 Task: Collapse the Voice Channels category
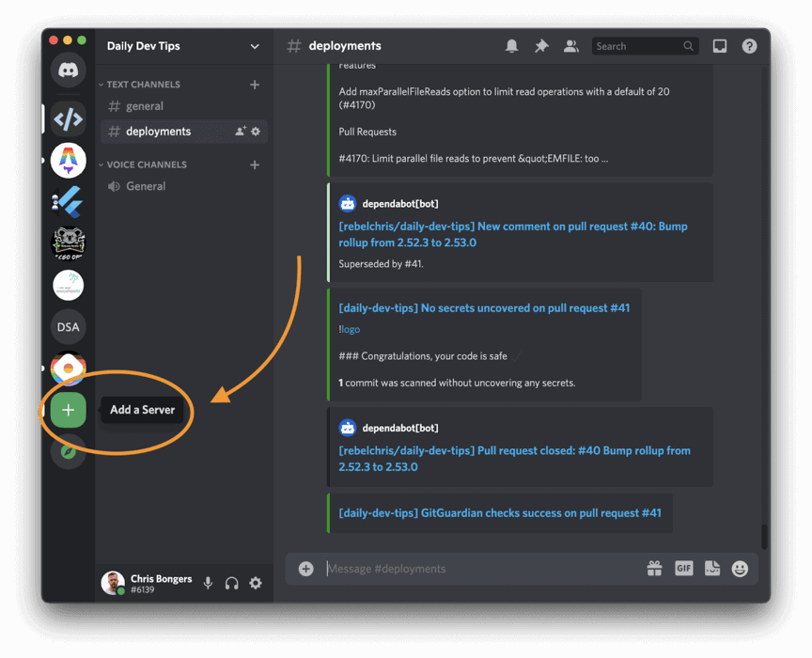tap(143, 164)
